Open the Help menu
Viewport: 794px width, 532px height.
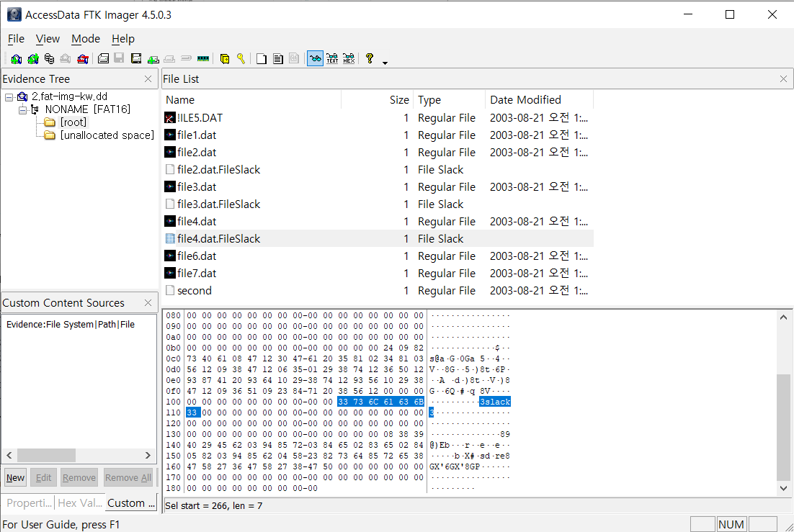(x=123, y=39)
